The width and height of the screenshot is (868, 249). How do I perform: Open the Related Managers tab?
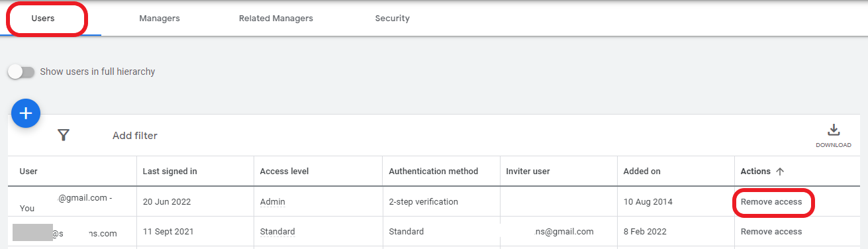[276, 19]
